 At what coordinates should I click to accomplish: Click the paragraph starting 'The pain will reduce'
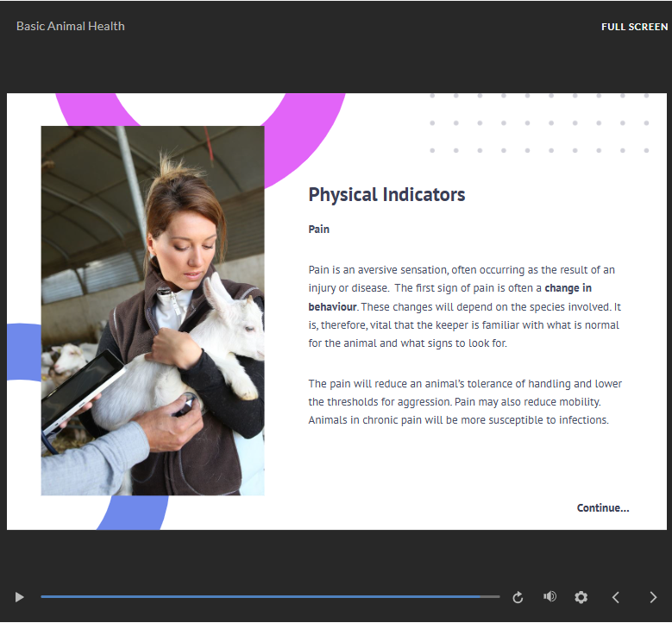(x=464, y=401)
